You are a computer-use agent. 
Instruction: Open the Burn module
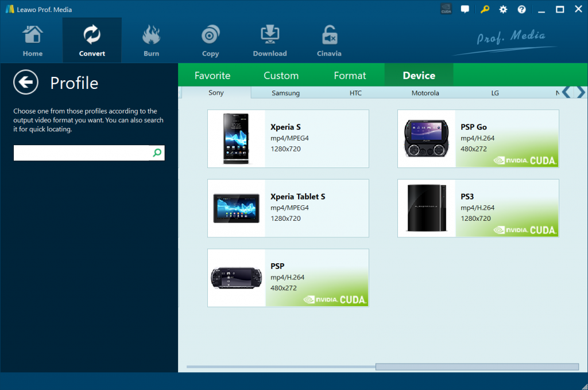[151, 41]
